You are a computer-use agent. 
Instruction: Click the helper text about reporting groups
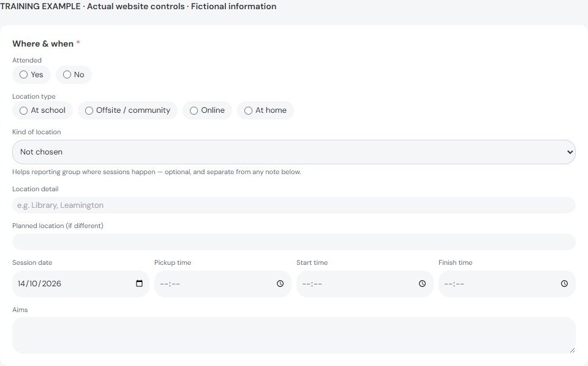[157, 172]
